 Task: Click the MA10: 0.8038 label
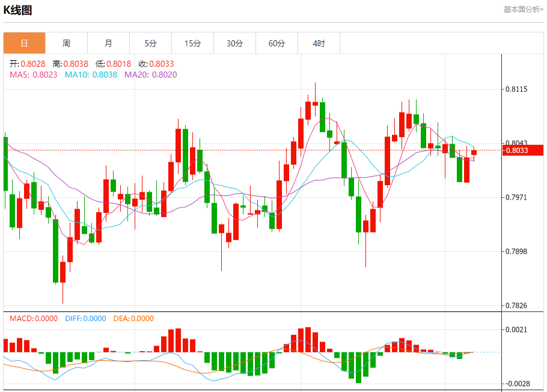(91, 75)
